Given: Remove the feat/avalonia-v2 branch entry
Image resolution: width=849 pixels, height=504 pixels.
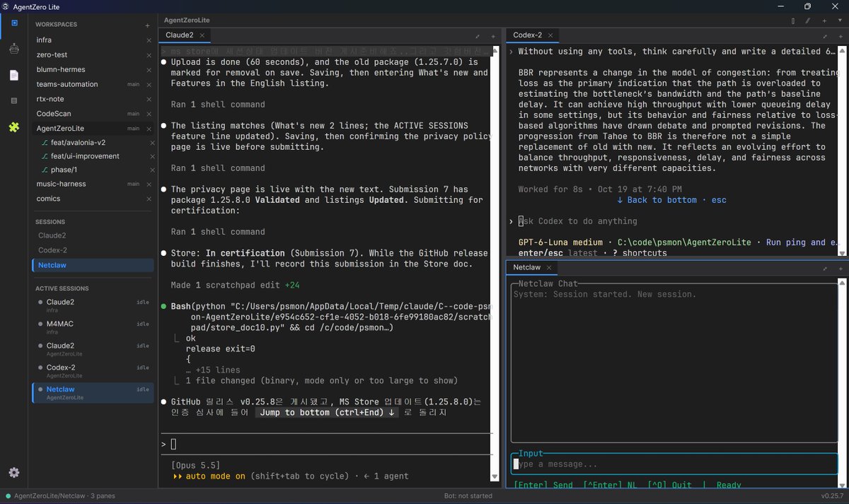Looking at the screenshot, I should [x=152, y=143].
